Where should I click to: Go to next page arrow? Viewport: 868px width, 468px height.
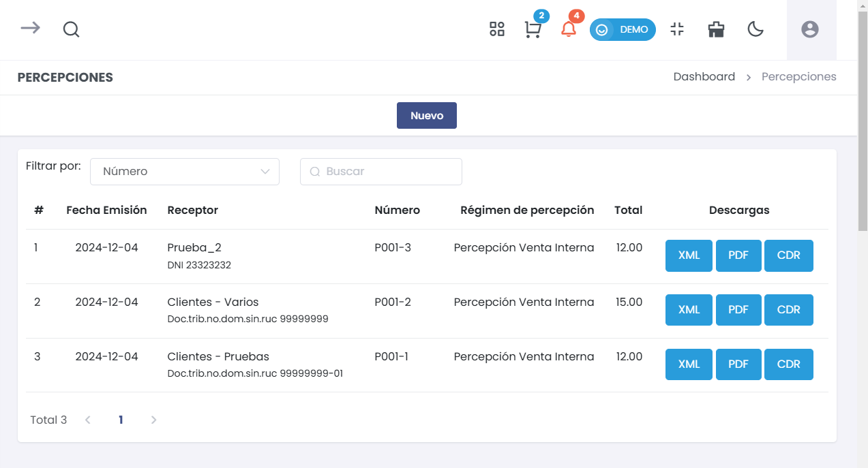153,420
